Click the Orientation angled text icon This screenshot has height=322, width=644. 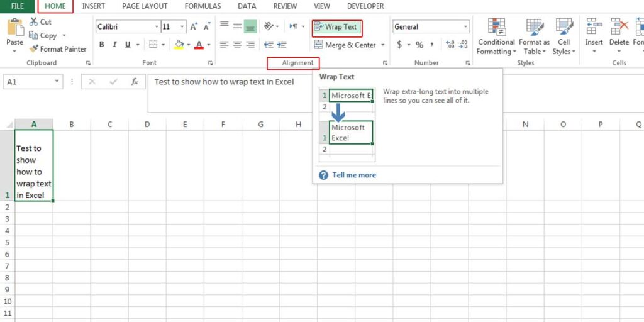[269, 26]
